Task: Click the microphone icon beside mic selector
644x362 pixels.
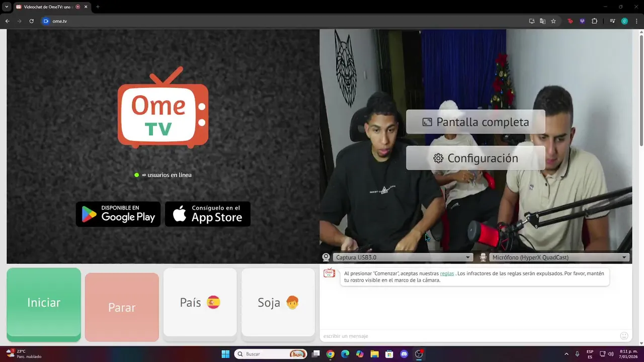Action: 483,257
